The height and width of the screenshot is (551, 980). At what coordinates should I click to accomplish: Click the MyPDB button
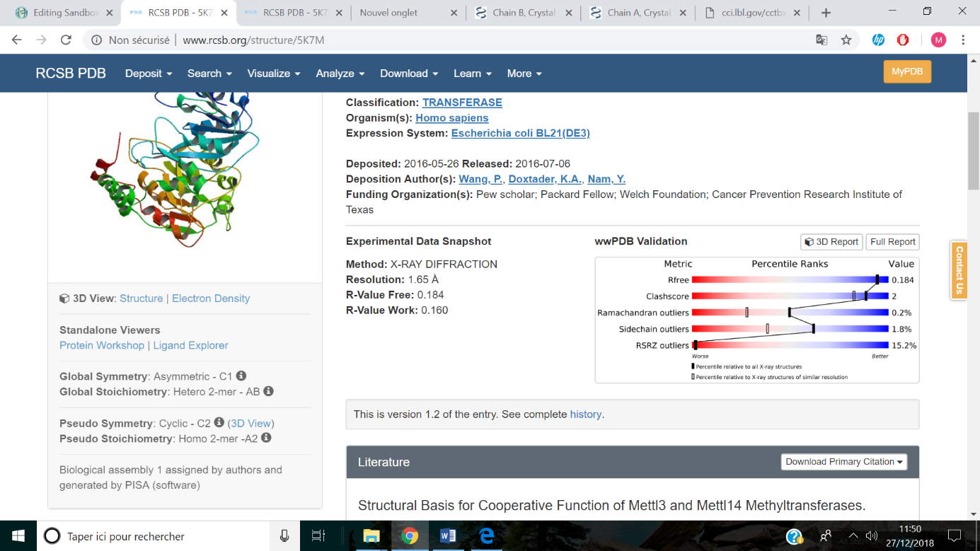pyautogui.click(x=907, y=71)
